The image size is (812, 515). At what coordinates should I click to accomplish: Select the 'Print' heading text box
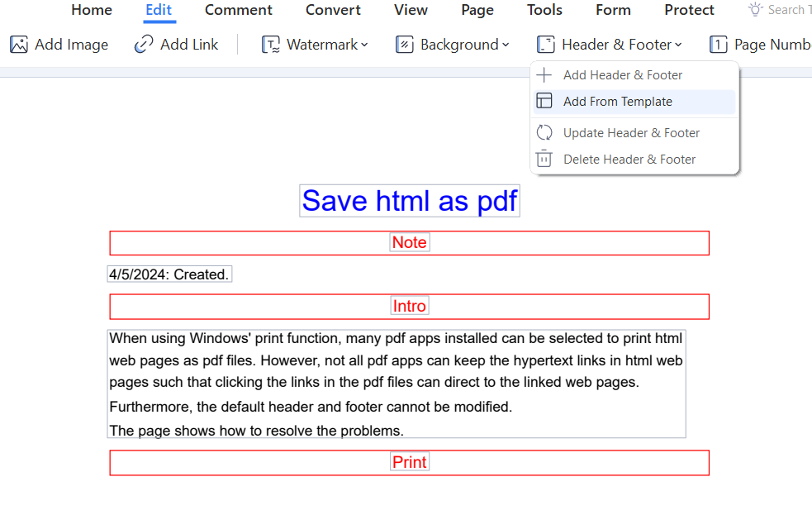410,462
